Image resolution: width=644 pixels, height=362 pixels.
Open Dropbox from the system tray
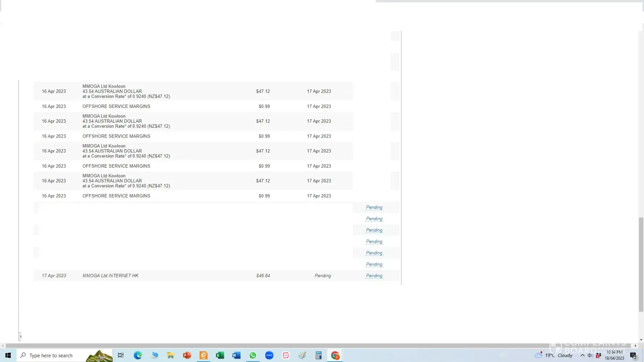pos(598,355)
